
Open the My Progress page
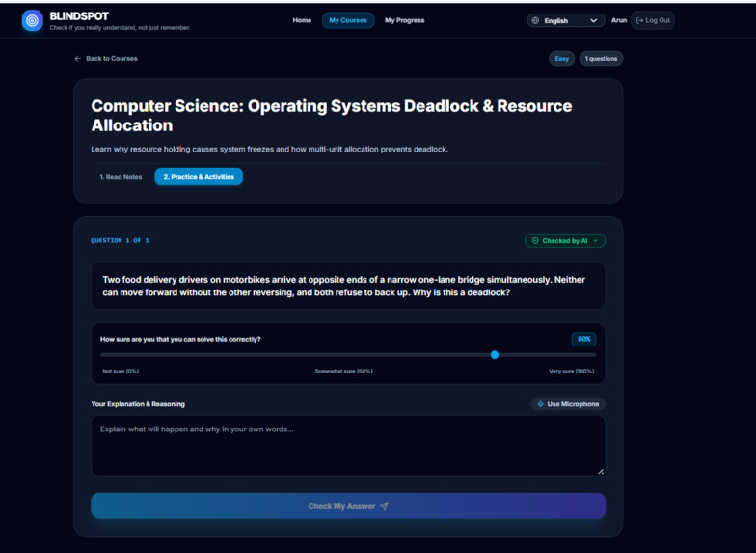405,20
